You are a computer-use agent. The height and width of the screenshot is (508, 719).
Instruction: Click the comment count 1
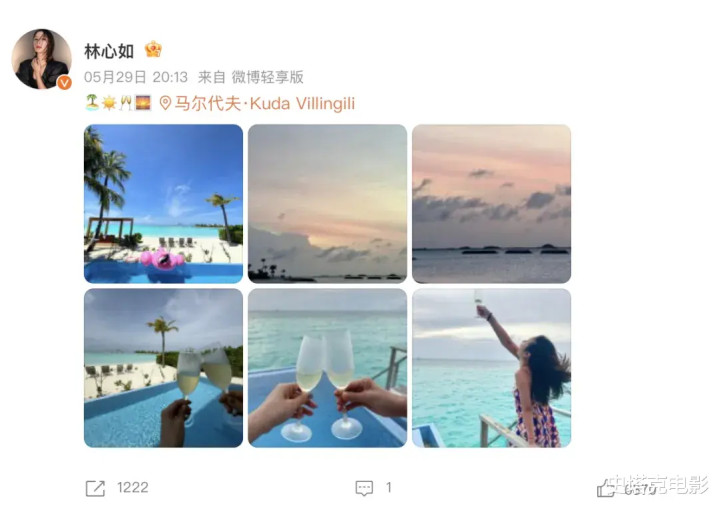click(x=388, y=487)
